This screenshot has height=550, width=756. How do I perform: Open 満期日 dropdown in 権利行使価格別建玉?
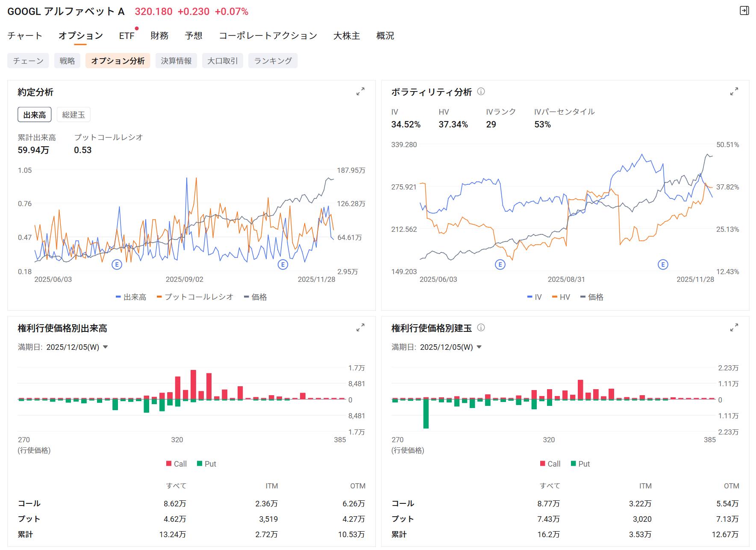[x=451, y=347]
